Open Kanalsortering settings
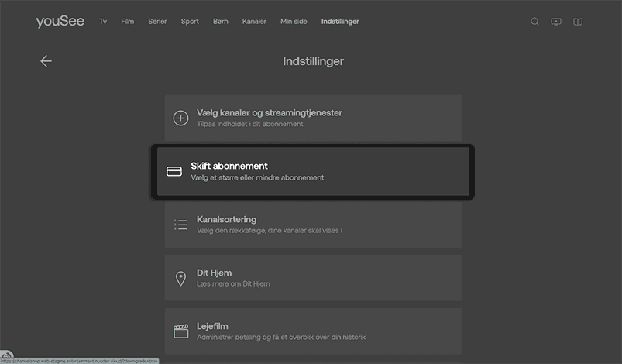 [x=314, y=225]
